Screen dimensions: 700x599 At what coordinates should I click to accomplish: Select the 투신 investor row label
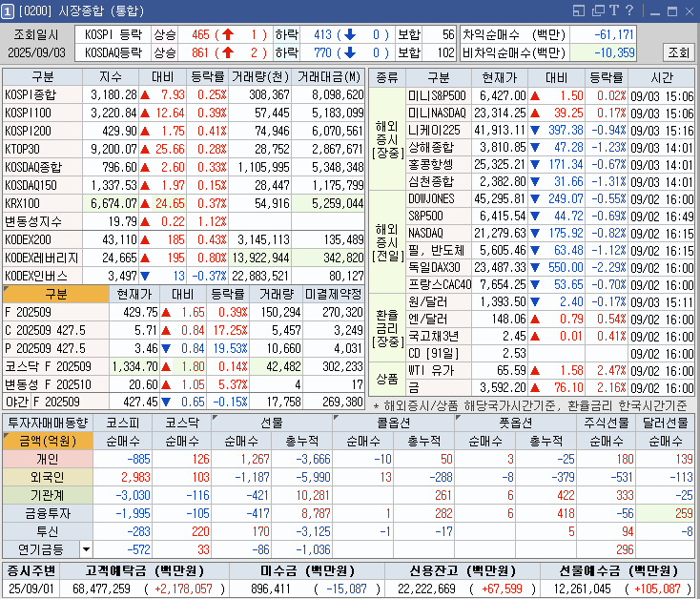tap(48, 531)
